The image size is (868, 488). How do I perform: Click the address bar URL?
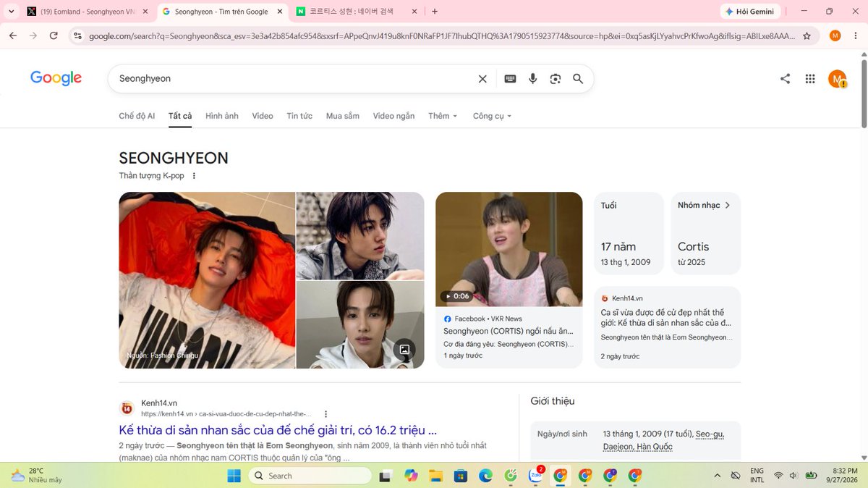pyautogui.click(x=441, y=35)
